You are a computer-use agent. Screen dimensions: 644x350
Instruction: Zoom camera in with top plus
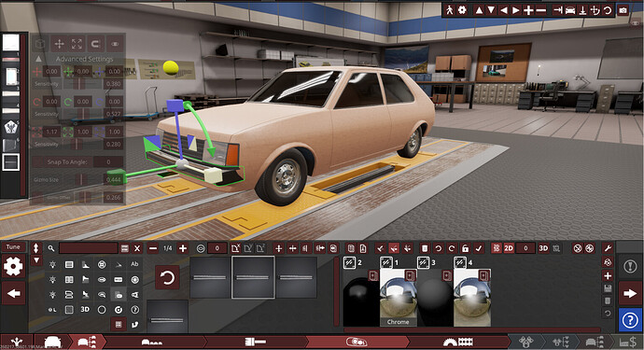click(x=528, y=10)
